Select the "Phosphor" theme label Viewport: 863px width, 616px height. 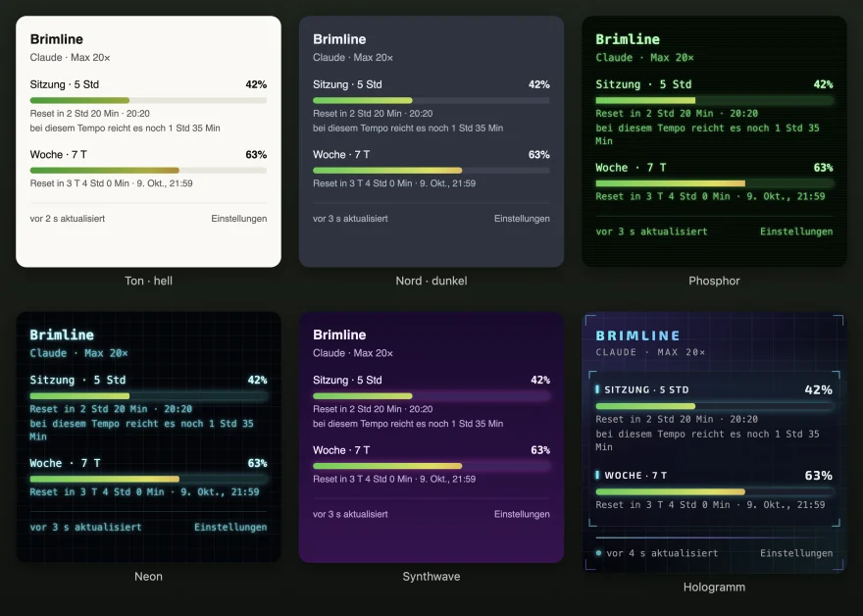point(714,281)
